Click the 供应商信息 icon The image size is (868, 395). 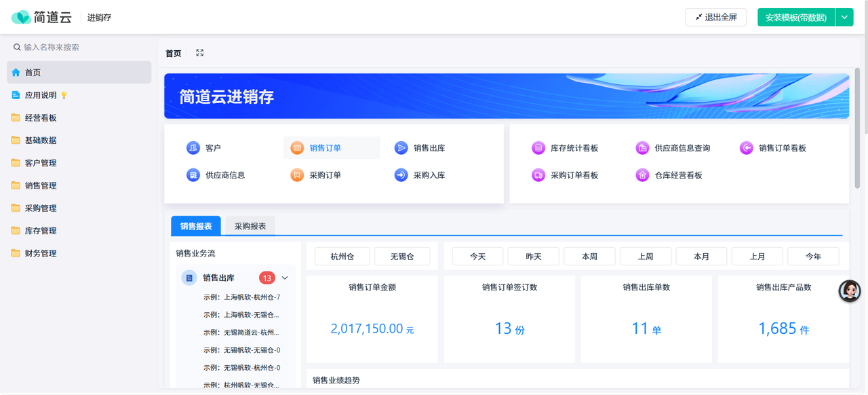click(193, 175)
